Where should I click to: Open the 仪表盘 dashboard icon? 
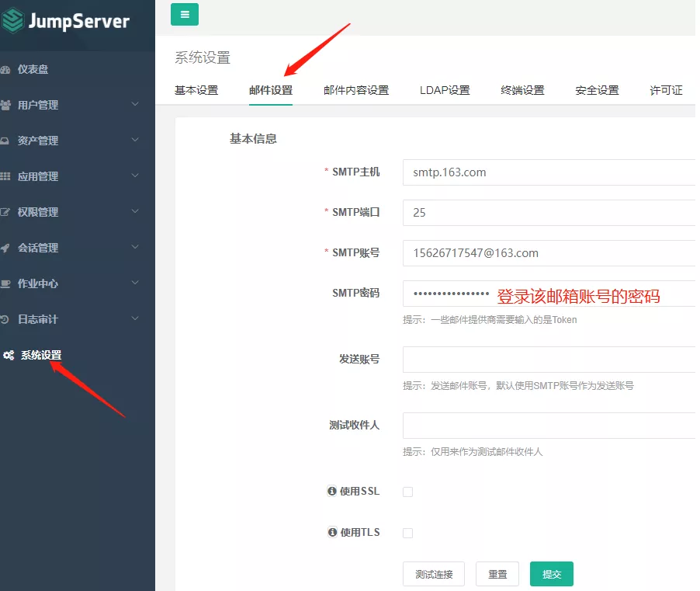(6, 69)
